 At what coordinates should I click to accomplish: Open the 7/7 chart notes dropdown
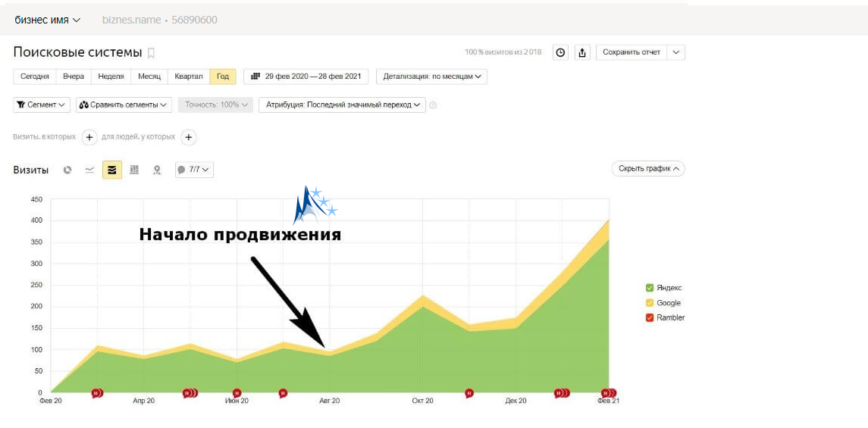tap(194, 170)
